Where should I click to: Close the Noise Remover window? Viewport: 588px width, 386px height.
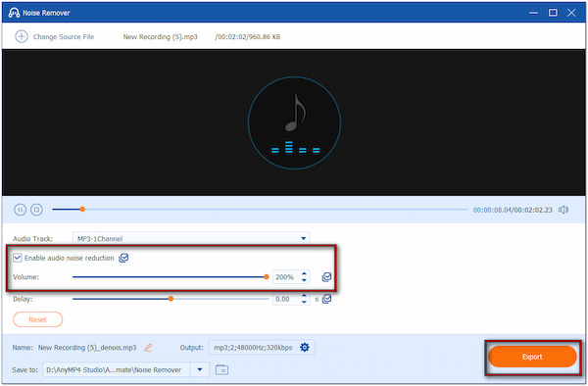click(x=571, y=13)
